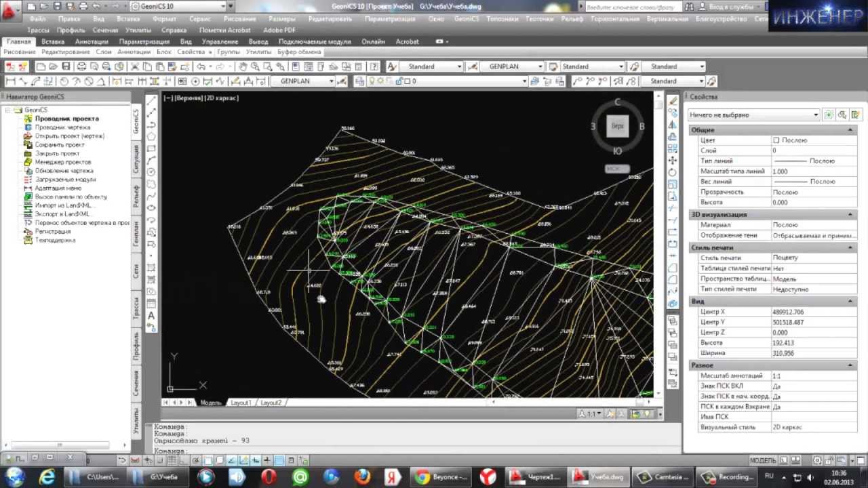Toggle the light bulb layer on/off icon
Screen dimensions: 868x488
pos(372,81)
